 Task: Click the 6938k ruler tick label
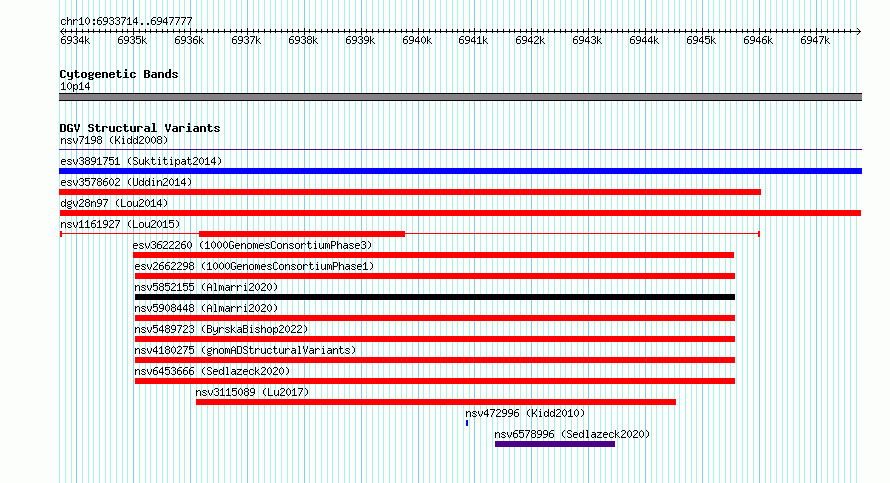click(303, 40)
